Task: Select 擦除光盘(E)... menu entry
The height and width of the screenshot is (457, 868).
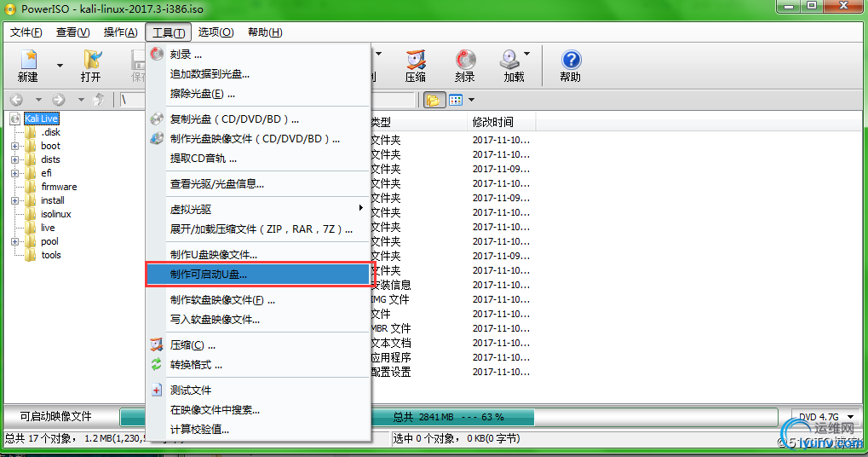Action: coord(258,94)
